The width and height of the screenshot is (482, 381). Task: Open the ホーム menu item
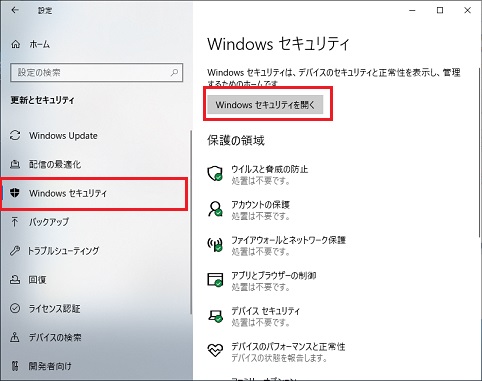[x=95, y=44]
